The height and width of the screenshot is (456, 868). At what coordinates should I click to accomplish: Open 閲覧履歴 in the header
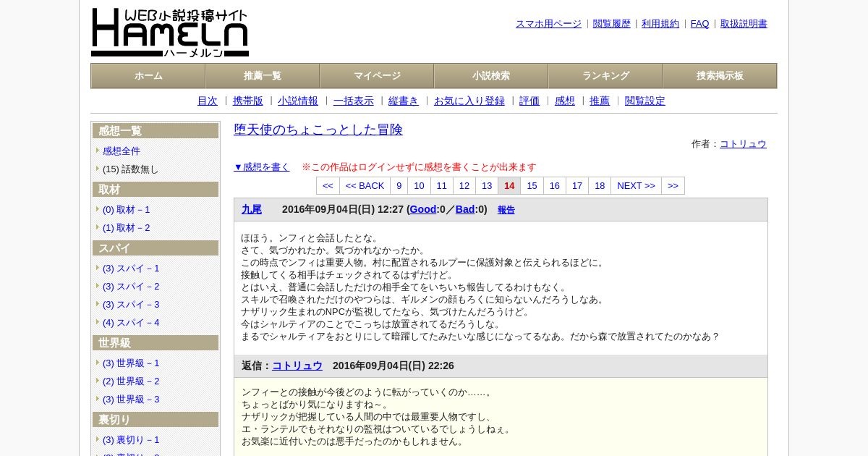click(612, 24)
